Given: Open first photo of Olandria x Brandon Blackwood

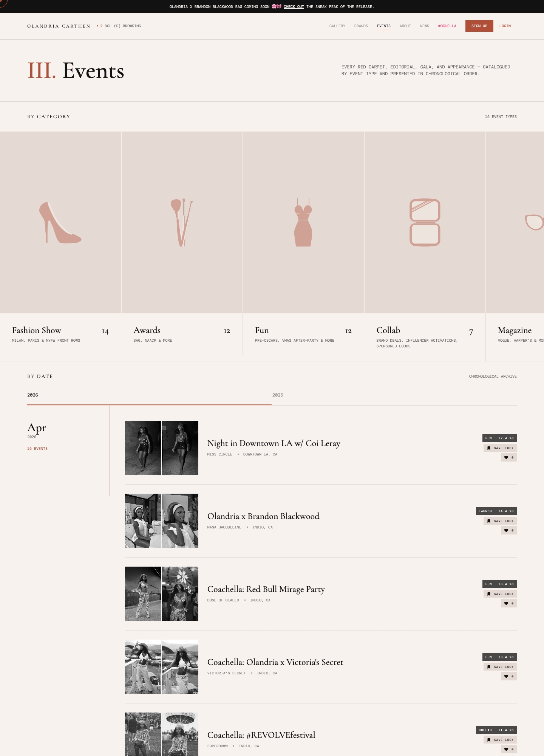Looking at the screenshot, I should [x=143, y=521].
